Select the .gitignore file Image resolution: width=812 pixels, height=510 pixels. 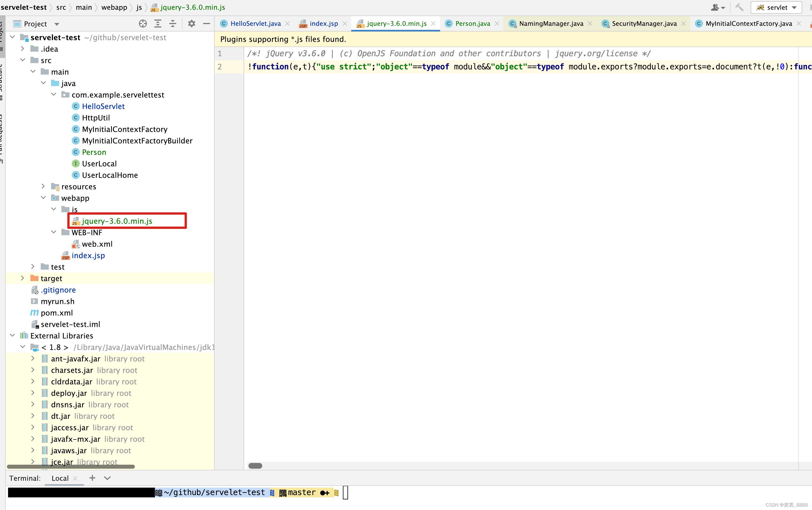coord(58,289)
